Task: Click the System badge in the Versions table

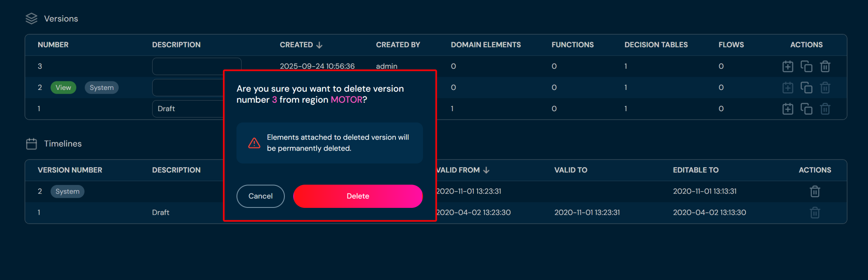Action: tap(102, 87)
